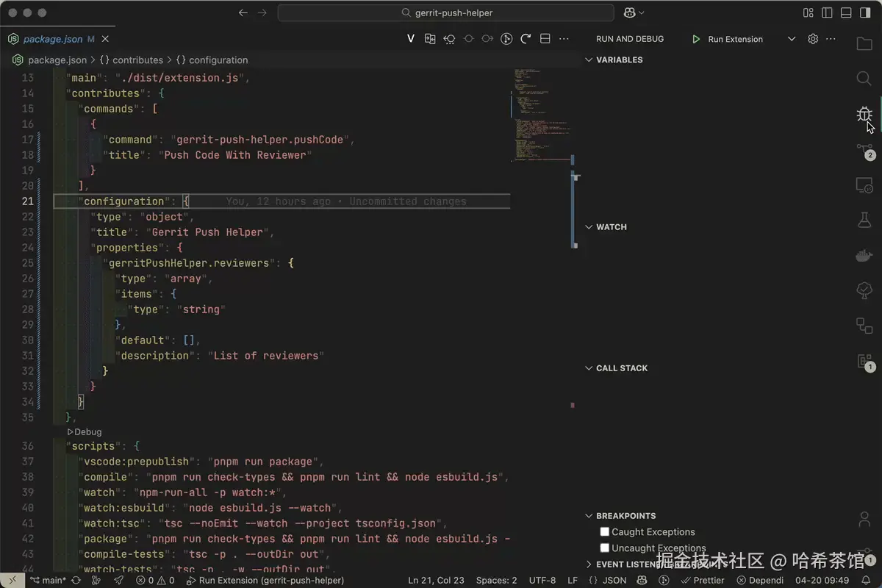Go to previous change in editor toolbar
The image size is (882, 588).
pos(468,39)
